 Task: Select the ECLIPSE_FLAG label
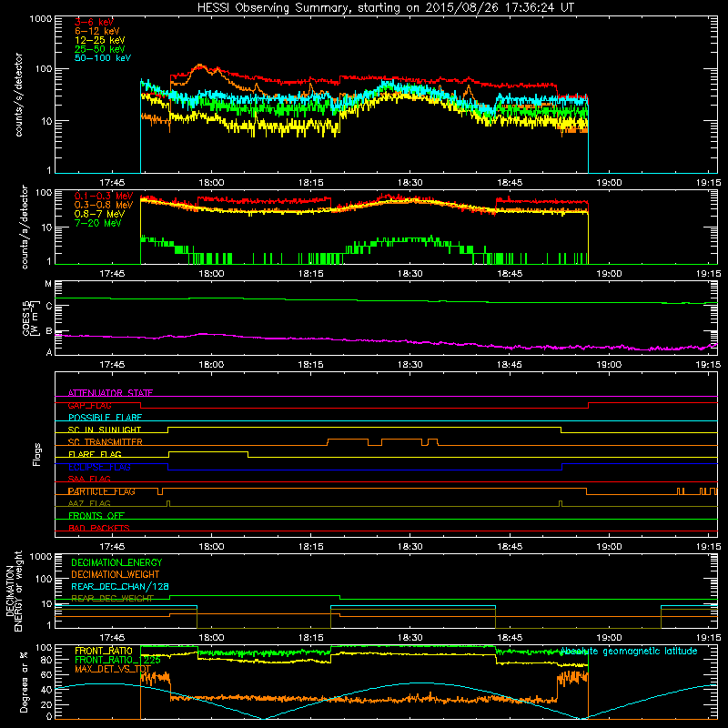click(x=99, y=467)
